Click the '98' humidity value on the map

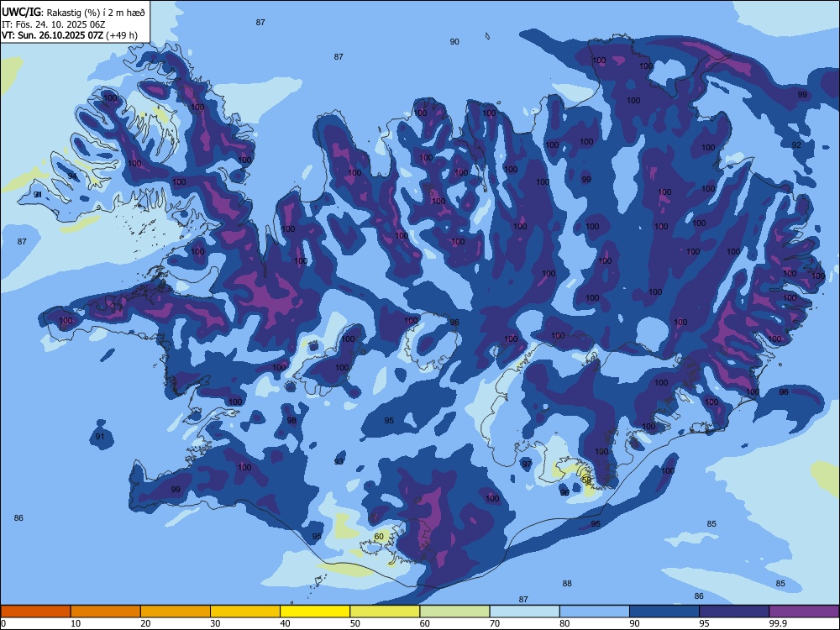[x=291, y=421]
